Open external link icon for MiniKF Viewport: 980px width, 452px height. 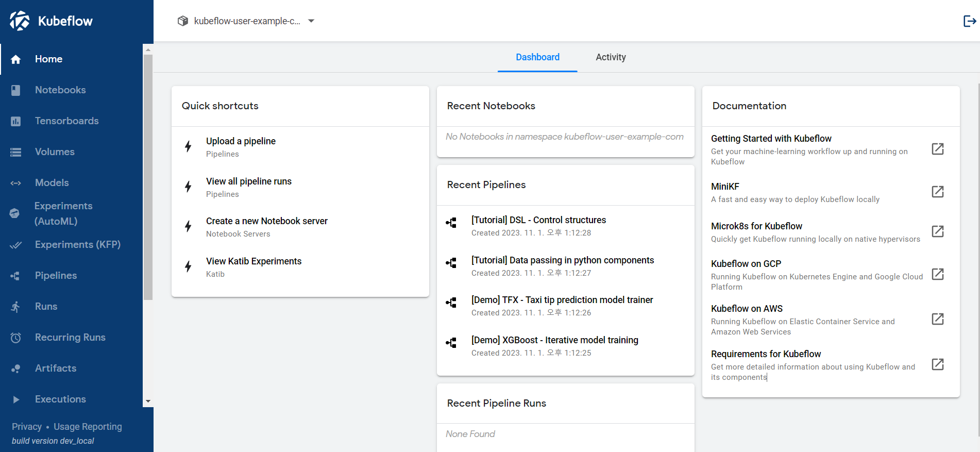(x=938, y=192)
